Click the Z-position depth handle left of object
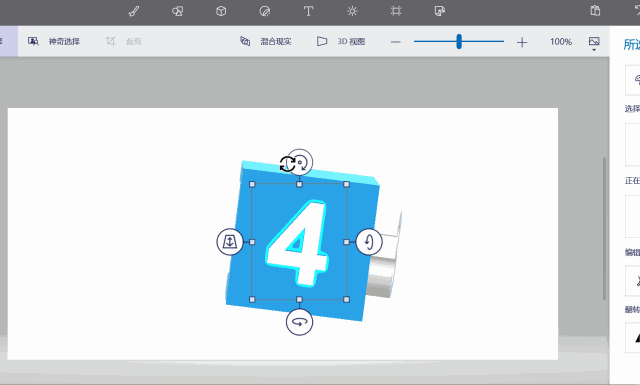Image resolution: width=640 pixels, height=385 pixels. [230, 242]
